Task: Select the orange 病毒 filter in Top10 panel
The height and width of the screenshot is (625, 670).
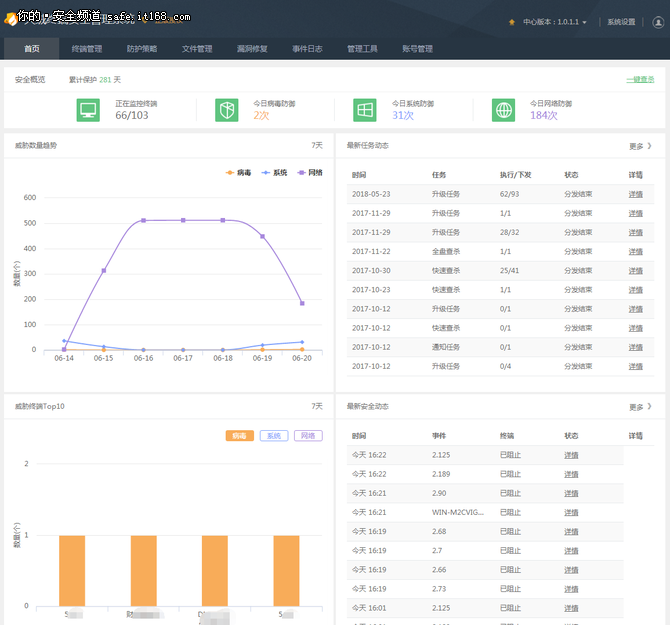Action: pos(240,436)
